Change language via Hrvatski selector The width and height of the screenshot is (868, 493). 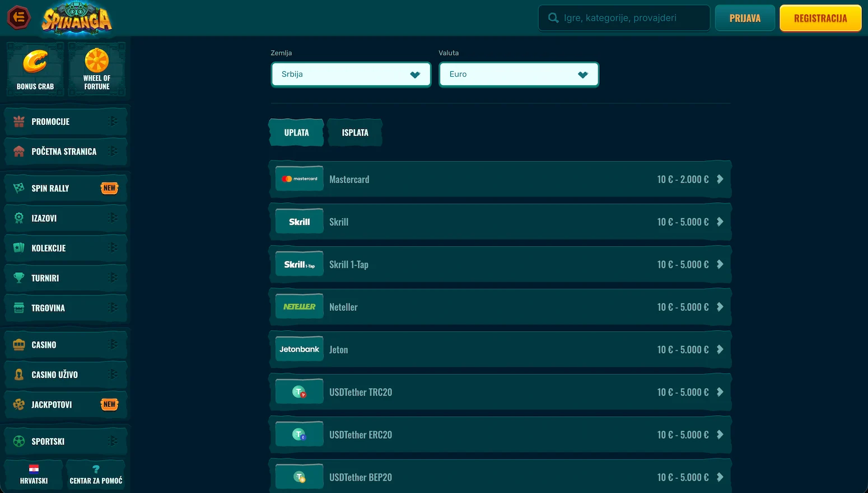click(34, 474)
